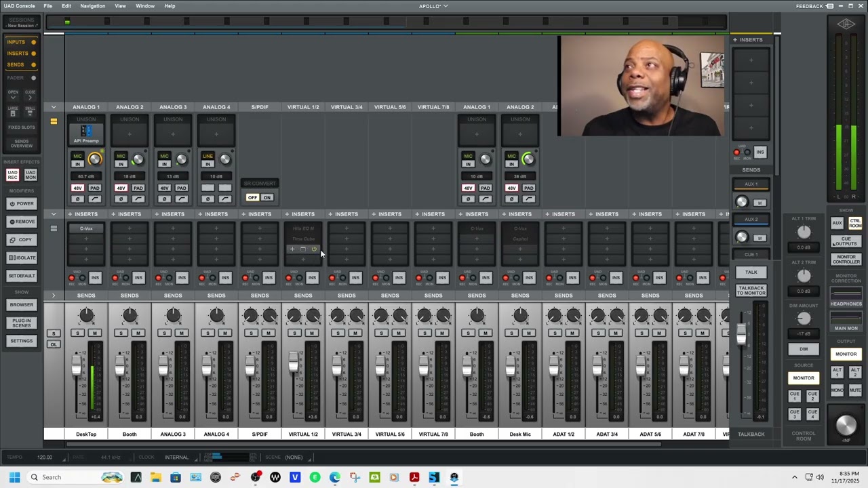Click the power icon on Virtual 1/2 insert
This screenshot has width=868, height=488.
[314, 249]
